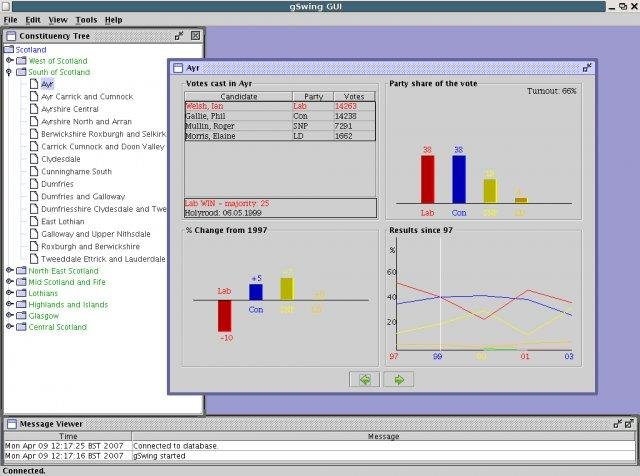Select Ayr Carrick and Cumnock constituency
Viewport: 640px width, 476px height.
click(x=87, y=97)
